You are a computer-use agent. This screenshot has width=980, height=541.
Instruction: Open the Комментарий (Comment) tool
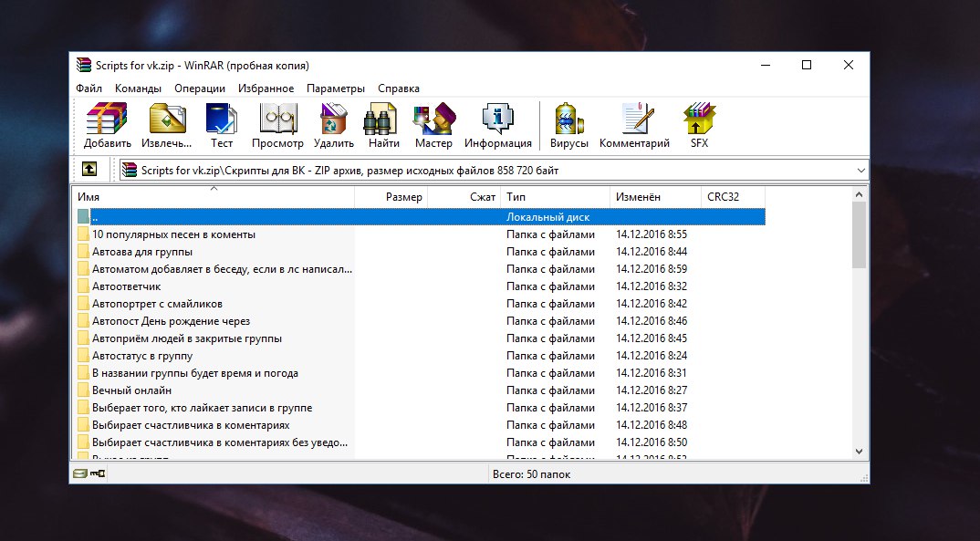tap(636, 118)
